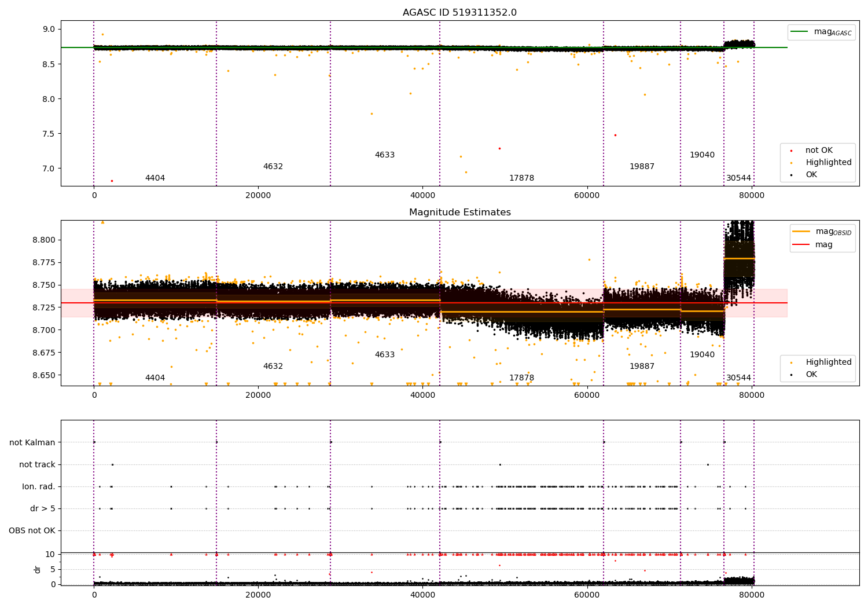Click x-axis tick "40000" under the dr plot
The image size is (868, 608).
(x=422, y=595)
